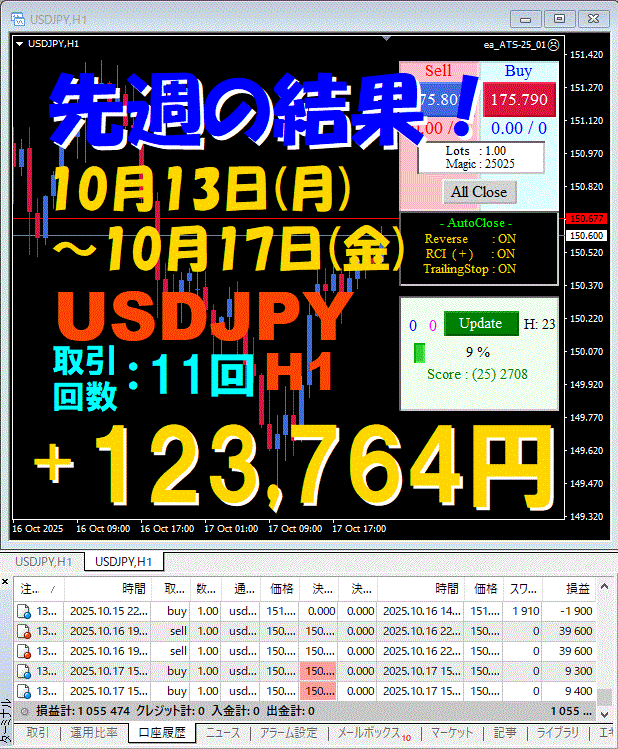Image resolution: width=618 pixels, height=749 pixels.
Task: Toggle the Reverse ON setting
Action: pos(470,239)
